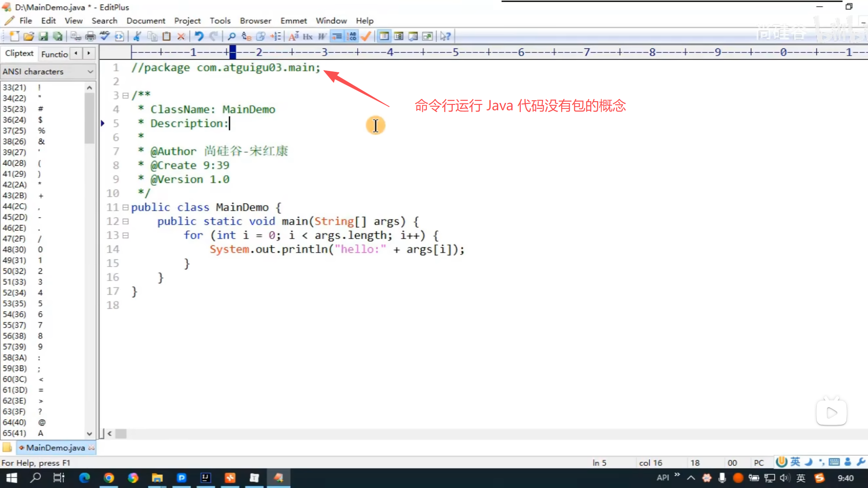The width and height of the screenshot is (868, 488).
Task: Collapse the class MainDemo fold marker
Action: point(125,207)
